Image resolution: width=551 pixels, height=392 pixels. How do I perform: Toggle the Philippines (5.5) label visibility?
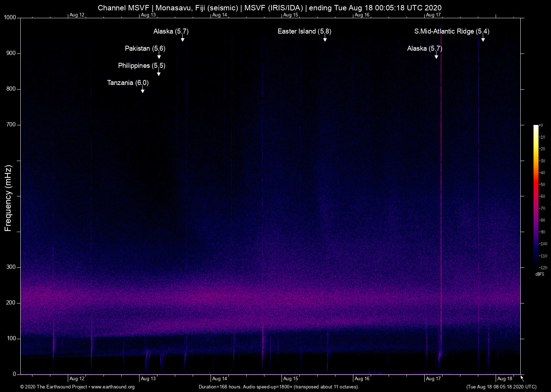point(141,66)
